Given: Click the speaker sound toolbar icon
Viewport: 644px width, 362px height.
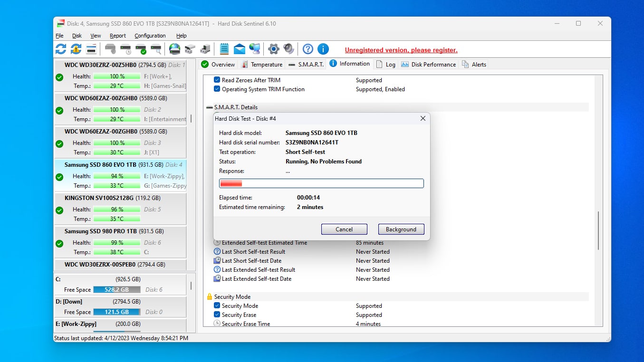Looking at the screenshot, I should click(288, 49).
